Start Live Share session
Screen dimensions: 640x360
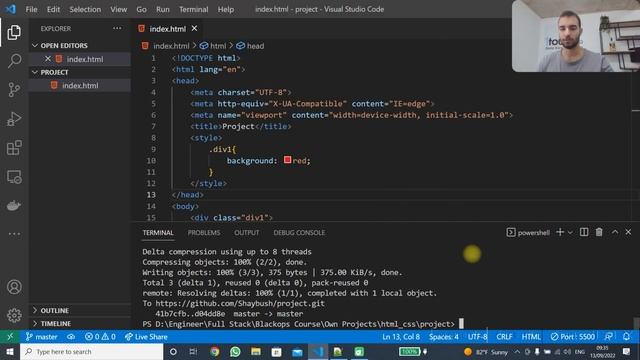tap(146, 337)
